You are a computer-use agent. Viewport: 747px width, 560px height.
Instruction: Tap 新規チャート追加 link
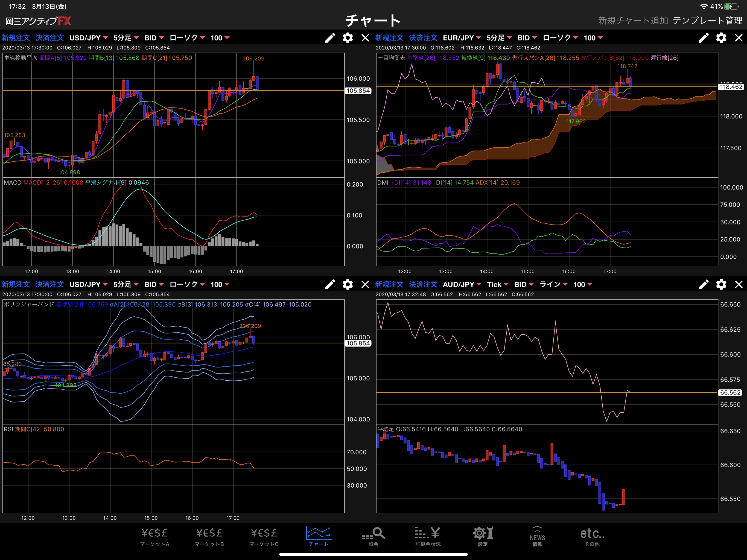633,21
